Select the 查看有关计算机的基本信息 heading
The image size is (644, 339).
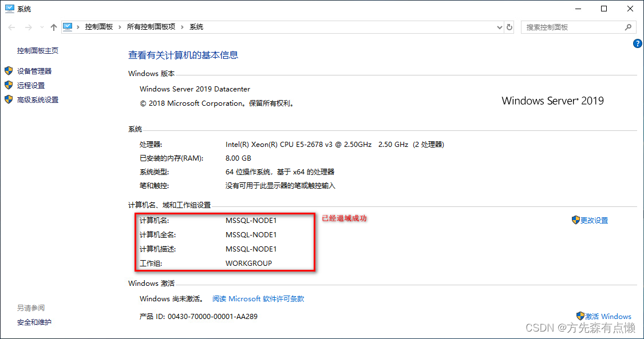tap(183, 55)
